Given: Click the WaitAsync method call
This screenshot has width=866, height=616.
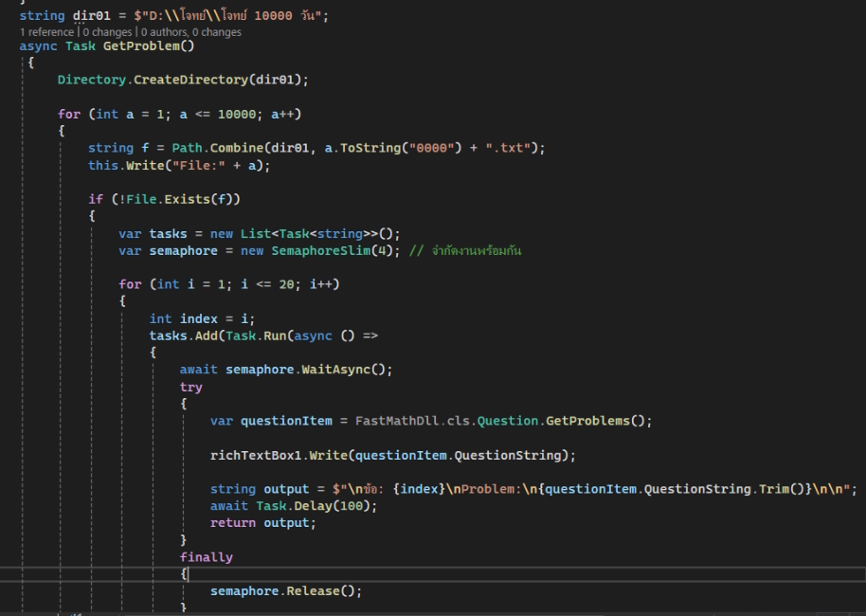Looking at the screenshot, I should (x=335, y=370).
